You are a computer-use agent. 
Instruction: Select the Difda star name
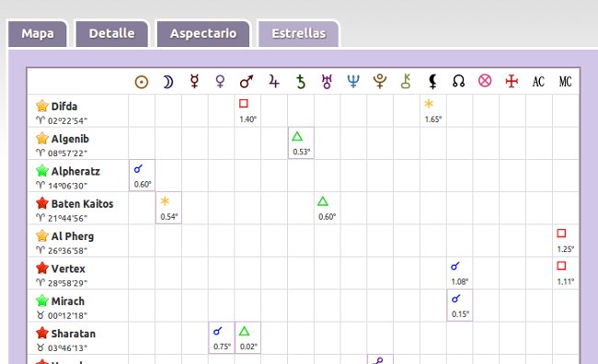click(64, 107)
